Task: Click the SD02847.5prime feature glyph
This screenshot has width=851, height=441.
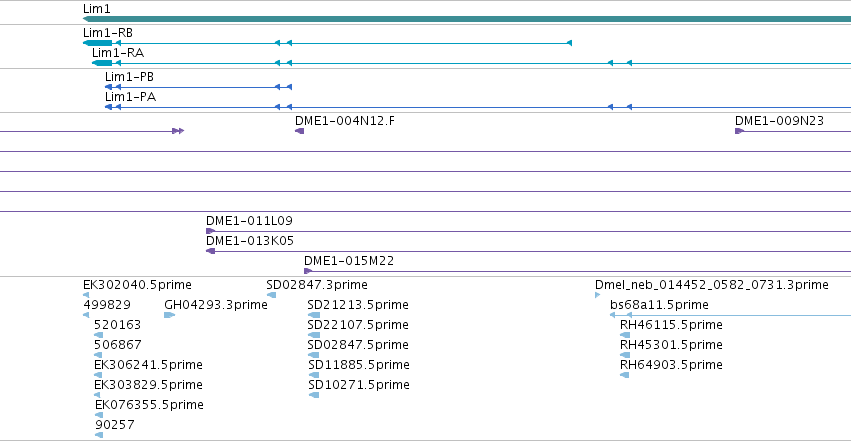Action: tap(313, 355)
